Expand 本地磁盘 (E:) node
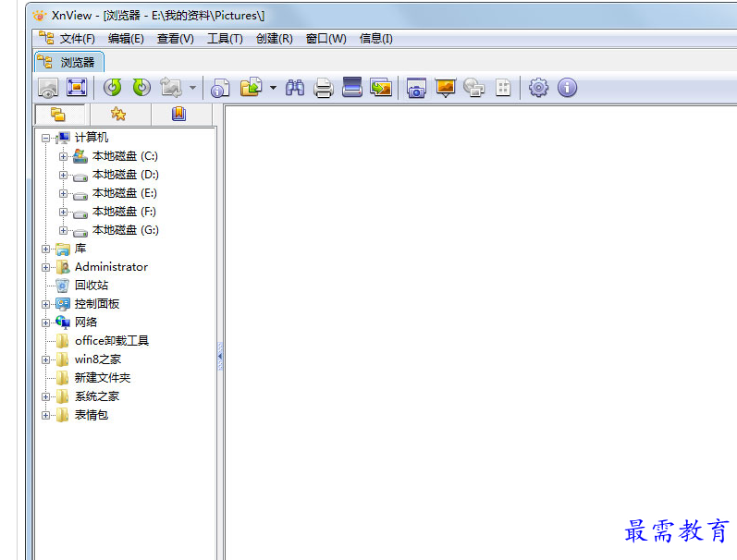 pyautogui.click(x=63, y=193)
